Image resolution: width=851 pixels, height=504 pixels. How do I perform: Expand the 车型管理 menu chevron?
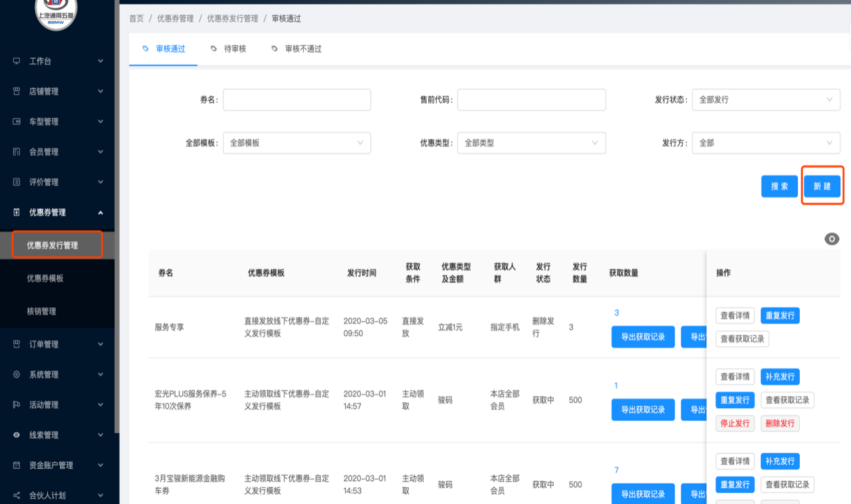100,122
